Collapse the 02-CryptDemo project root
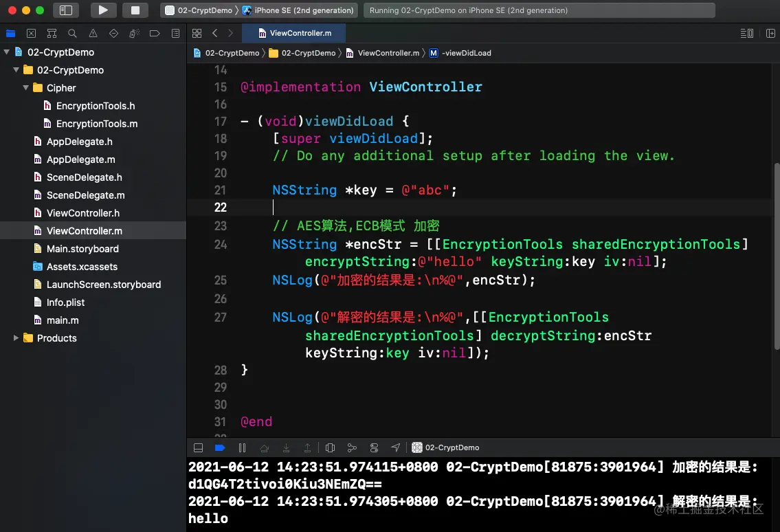The height and width of the screenshot is (532, 780). coord(6,52)
